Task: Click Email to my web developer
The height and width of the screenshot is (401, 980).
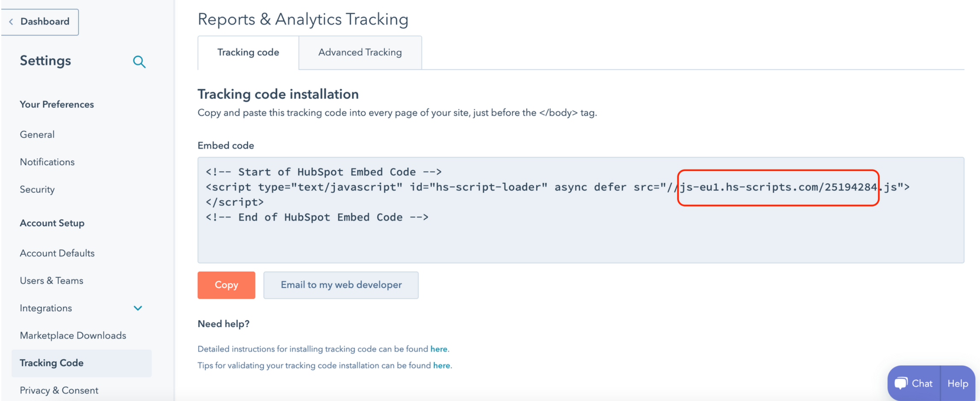Action: pyautogui.click(x=341, y=285)
